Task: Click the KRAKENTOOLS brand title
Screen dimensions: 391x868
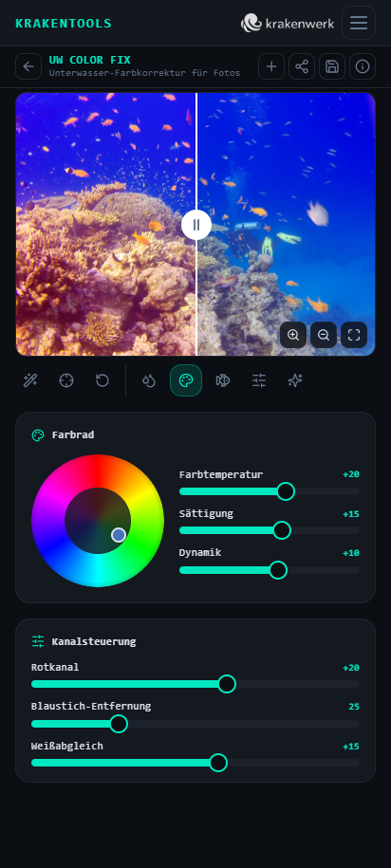Action: pyautogui.click(x=64, y=24)
